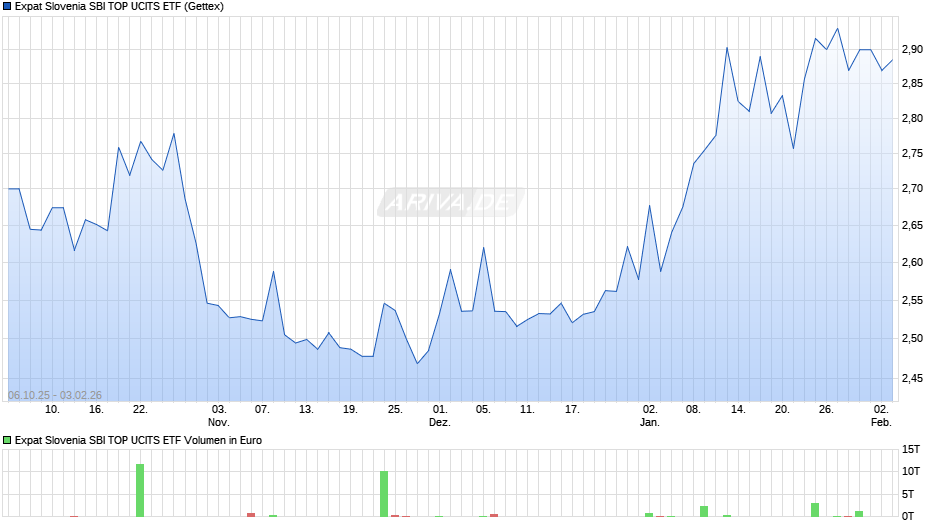
Task: Click the '07.' date label on x-axis
Action: click(262, 410)
